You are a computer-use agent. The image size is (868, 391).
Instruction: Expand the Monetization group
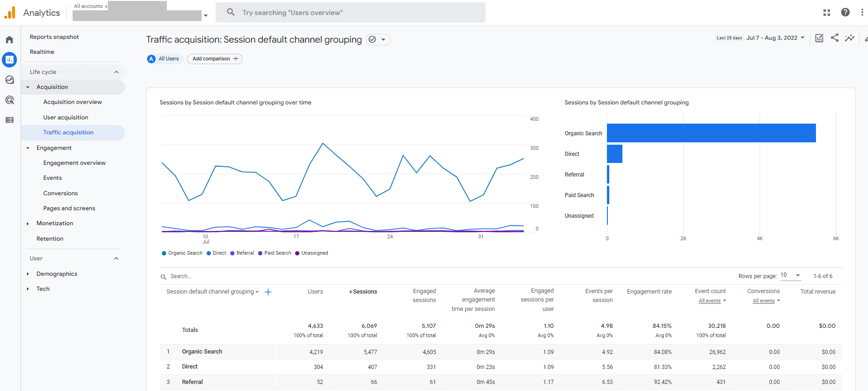[x=28, y=223]
